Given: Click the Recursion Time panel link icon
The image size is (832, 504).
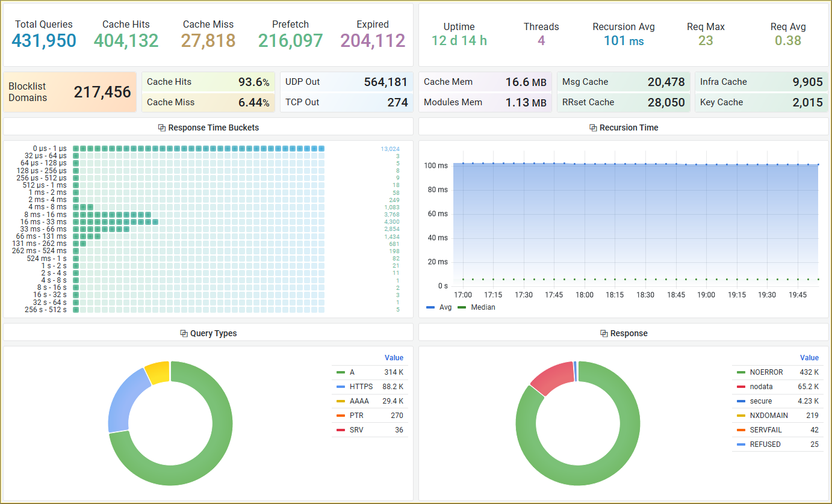Looking at the screenshot, I should click(x=593, y=128).
